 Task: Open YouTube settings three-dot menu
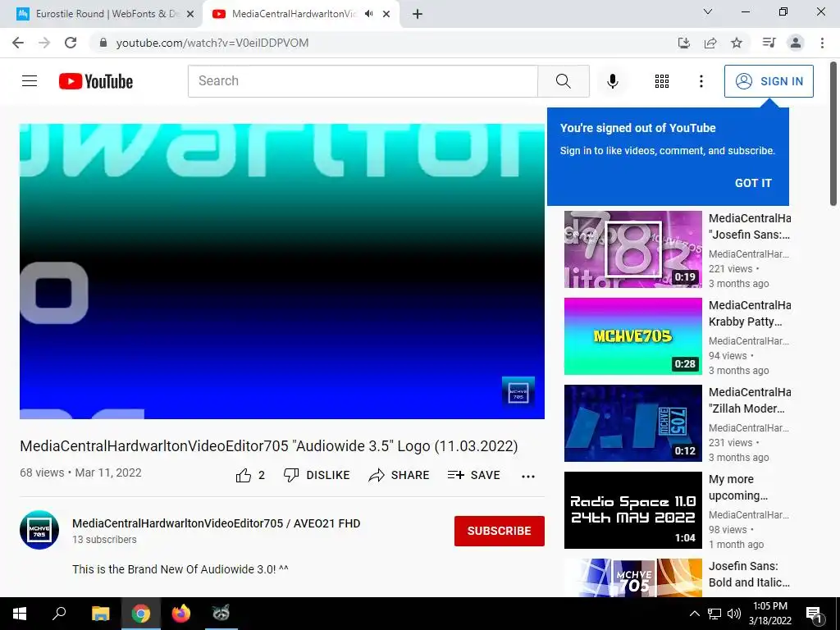point(701,81)
